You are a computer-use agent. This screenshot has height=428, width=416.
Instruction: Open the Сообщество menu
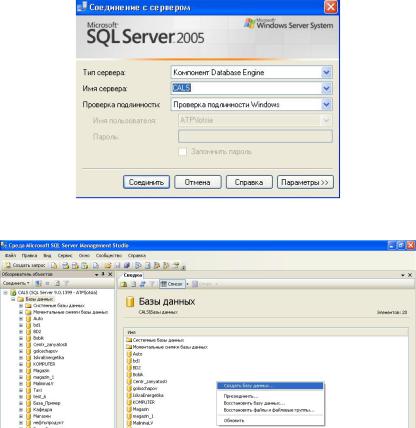click(109, 256)
